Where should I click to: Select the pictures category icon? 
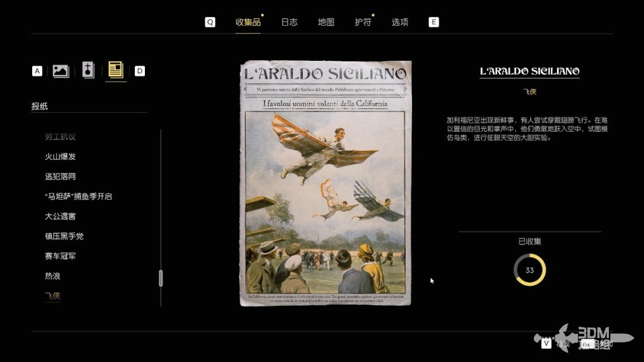(61, 71)
